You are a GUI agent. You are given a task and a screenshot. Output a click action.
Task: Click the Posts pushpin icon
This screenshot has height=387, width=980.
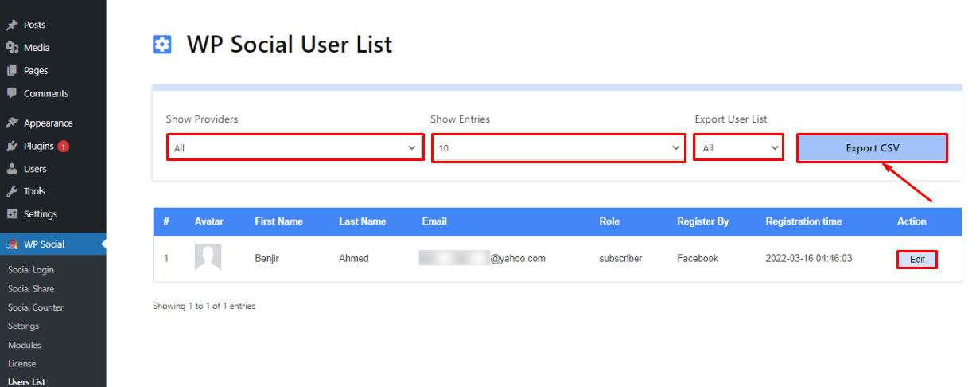click(12, 25)
